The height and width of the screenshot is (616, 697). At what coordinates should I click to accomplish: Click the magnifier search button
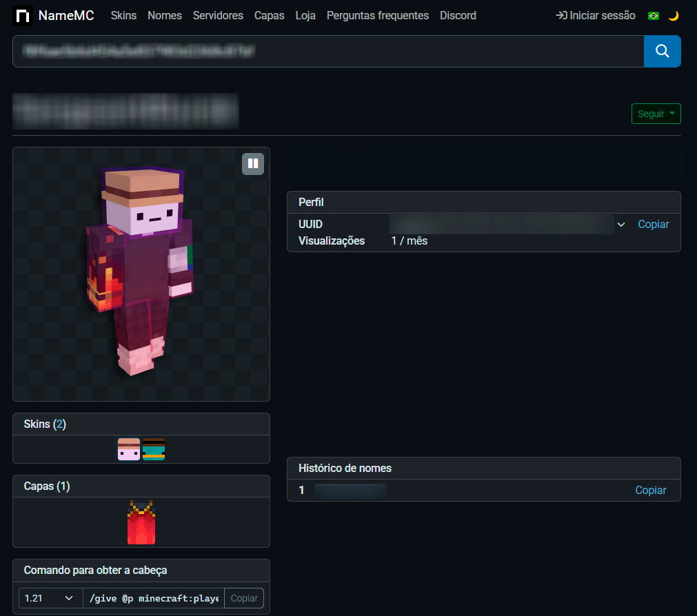click(662, 52)
